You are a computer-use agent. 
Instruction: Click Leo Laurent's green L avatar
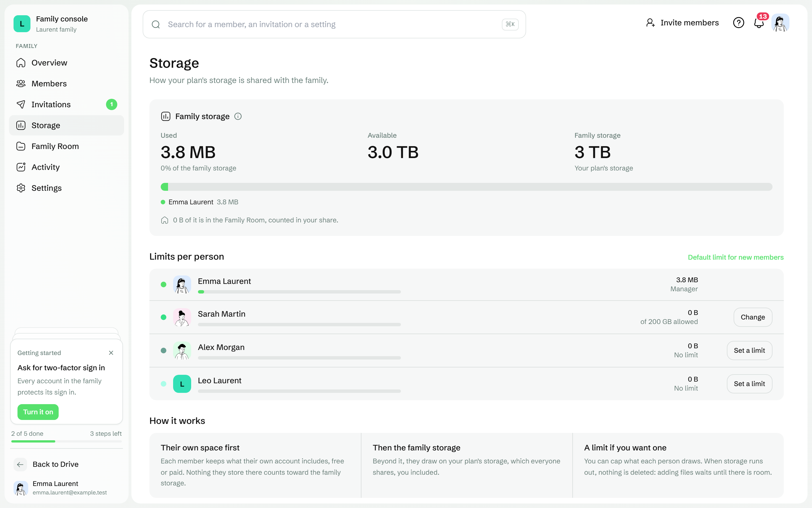point(182,384)
